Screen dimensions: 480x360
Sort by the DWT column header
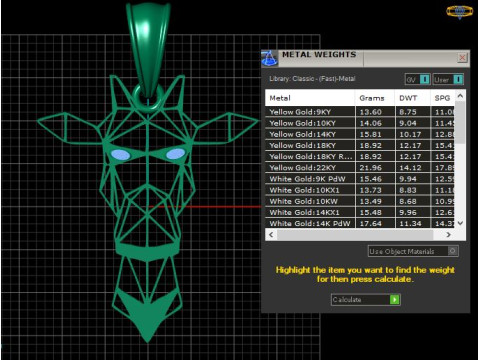pyautogui.click(x=412, y=98)
